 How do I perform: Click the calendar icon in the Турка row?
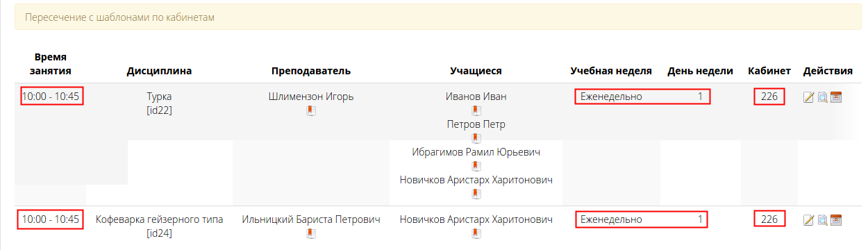tap(836, 97)
